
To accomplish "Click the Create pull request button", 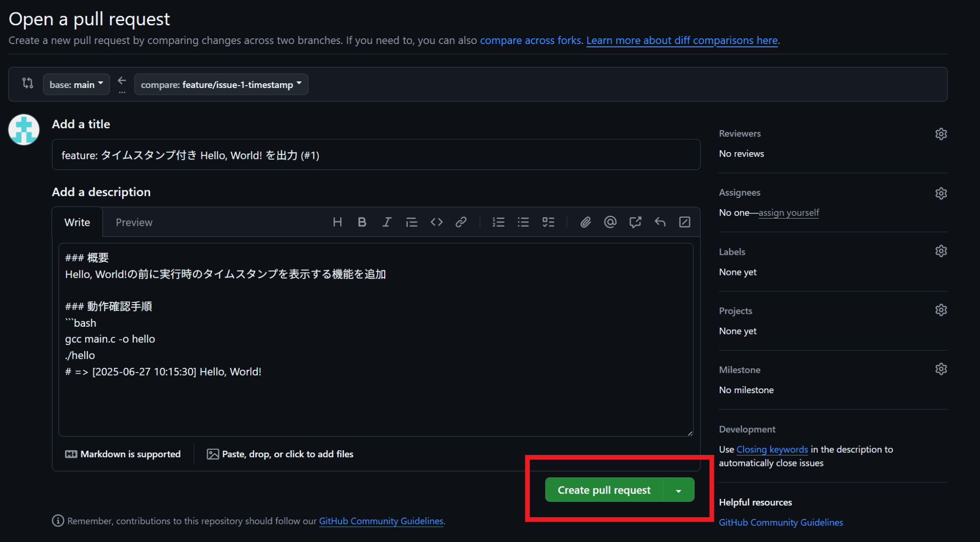I will [603, 489].
